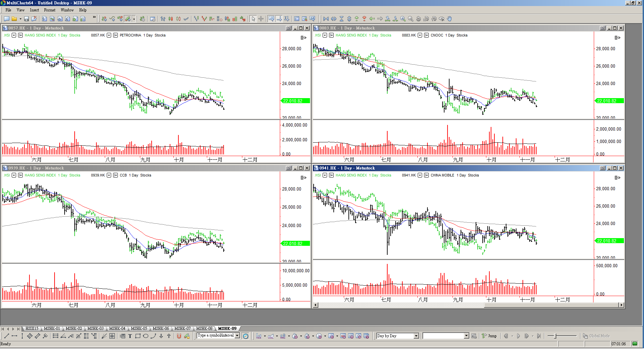The width and height of the screenshot is (644, 354).
Task: Switch to the MSHK-05 workspace tab
Action: click(139, 329)
